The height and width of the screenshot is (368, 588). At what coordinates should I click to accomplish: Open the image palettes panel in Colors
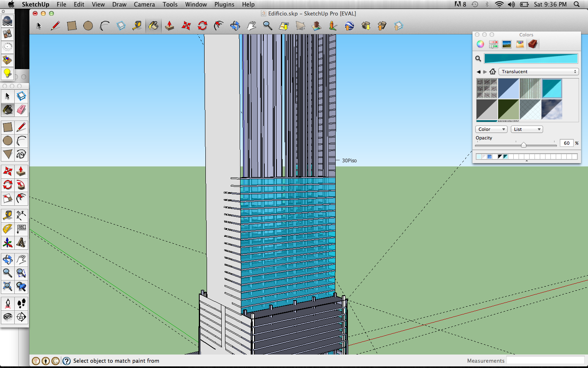(x=506, y=44)
